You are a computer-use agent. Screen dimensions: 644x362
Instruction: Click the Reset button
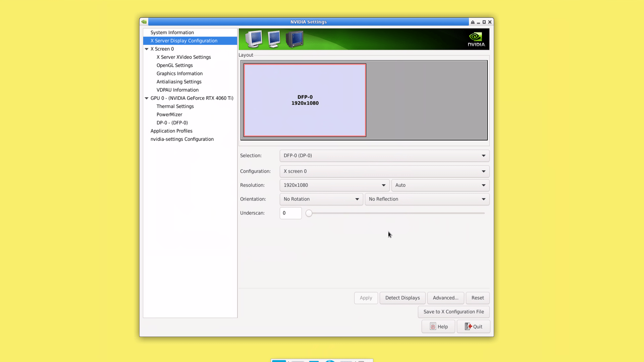(x=478, y=298)
